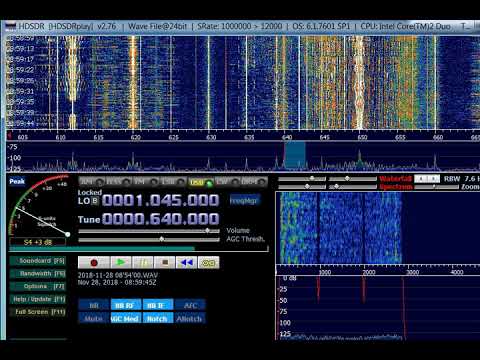This screenshot has height=360, width=480.
Task: Adjust the Volume slider
Action: [149, 231]
